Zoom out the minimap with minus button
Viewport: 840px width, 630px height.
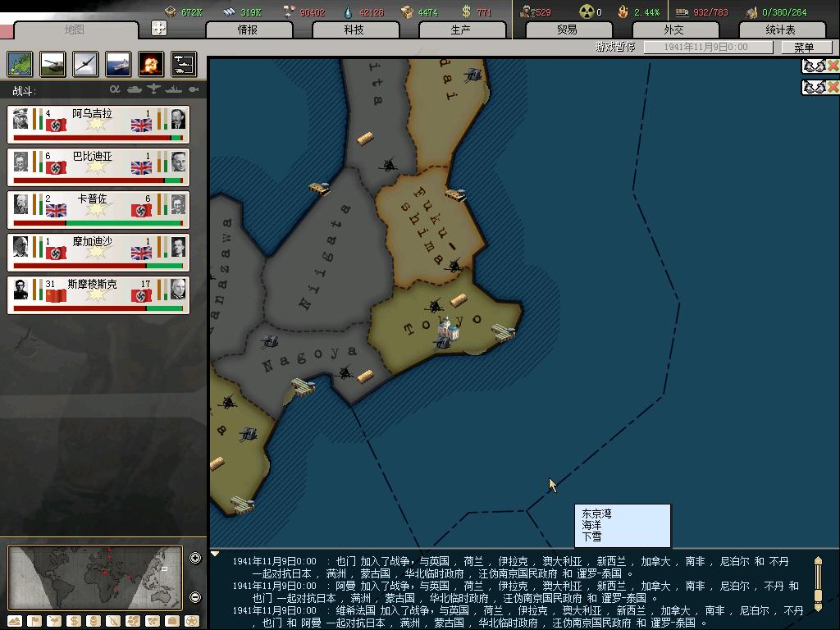195,597
